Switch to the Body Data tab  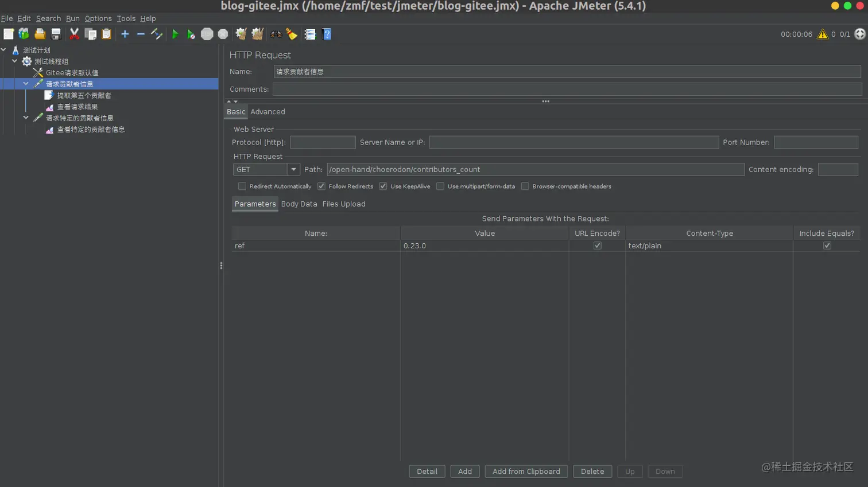click(299, 204)
